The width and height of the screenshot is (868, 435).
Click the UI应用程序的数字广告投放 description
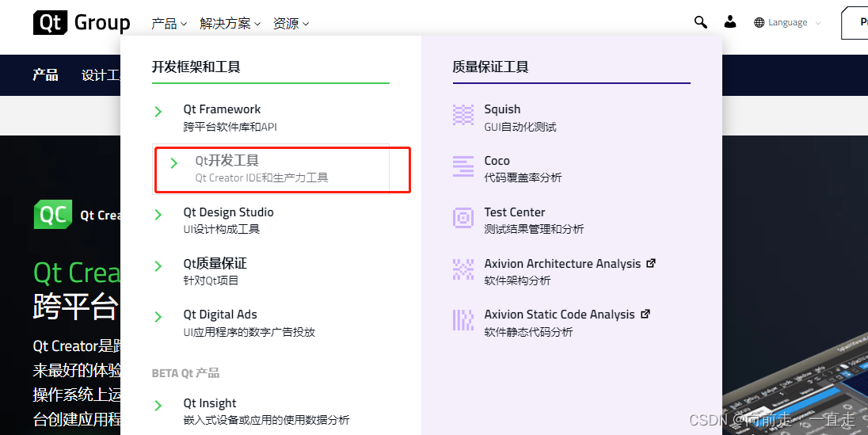249,332
